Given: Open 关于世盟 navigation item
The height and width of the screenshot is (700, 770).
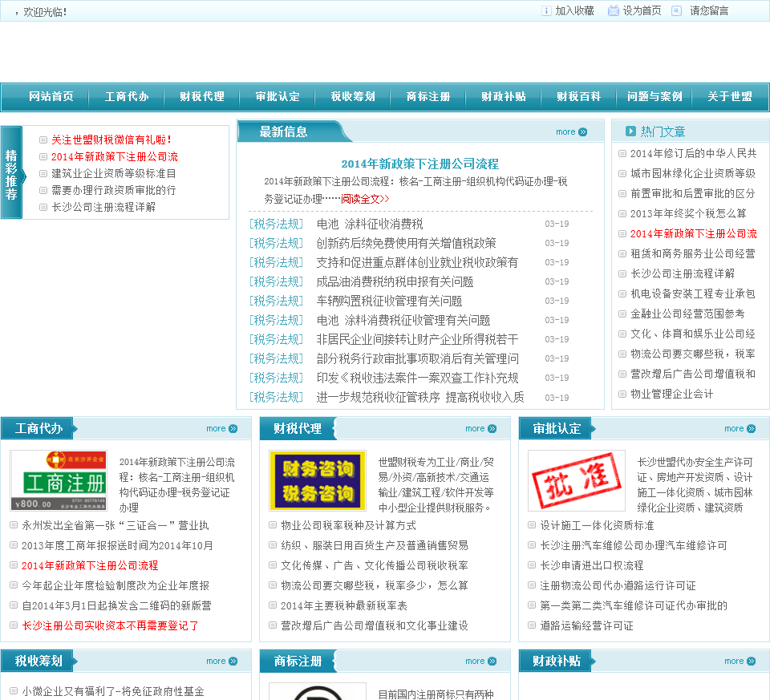Looking at the screenshot, I should (x=730, y=97).
